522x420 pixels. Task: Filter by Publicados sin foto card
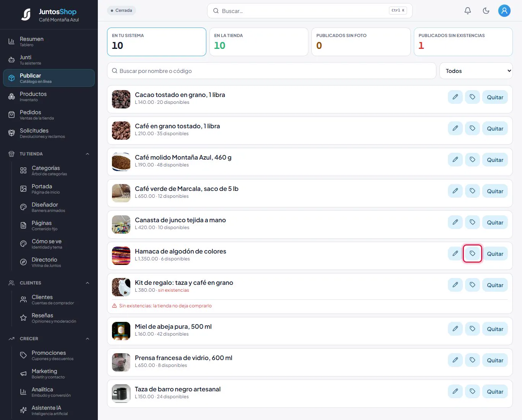(361, 42)
